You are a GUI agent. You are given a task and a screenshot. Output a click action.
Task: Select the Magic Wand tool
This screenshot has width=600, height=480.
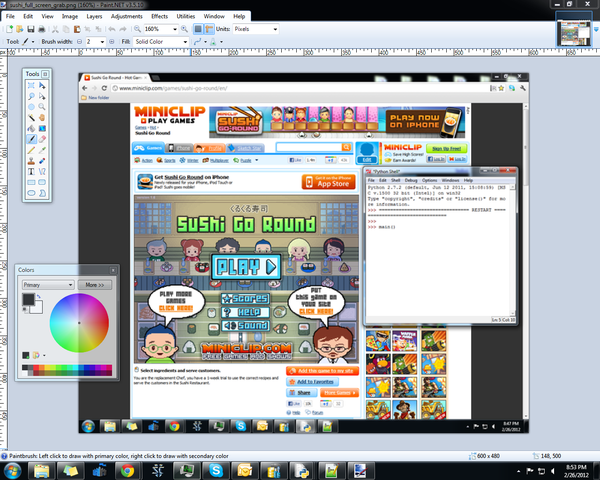point(31,118)
